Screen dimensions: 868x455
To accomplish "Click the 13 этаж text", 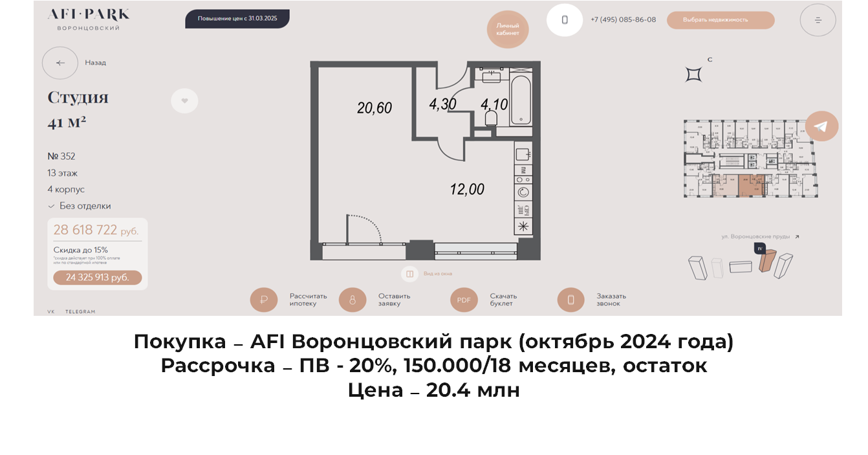I will click(63, 173).
